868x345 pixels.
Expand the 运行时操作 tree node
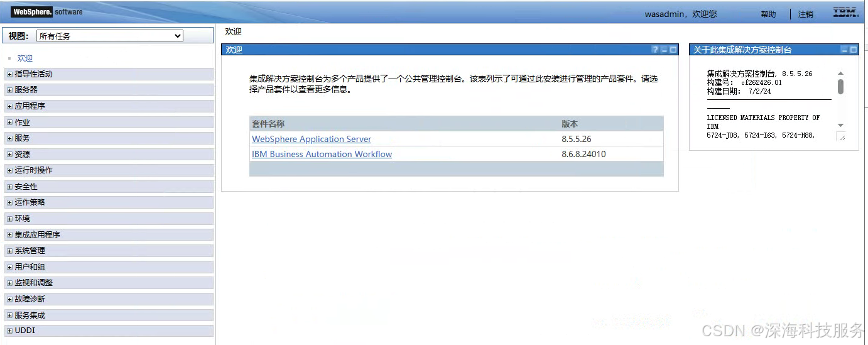coord(9,170)
